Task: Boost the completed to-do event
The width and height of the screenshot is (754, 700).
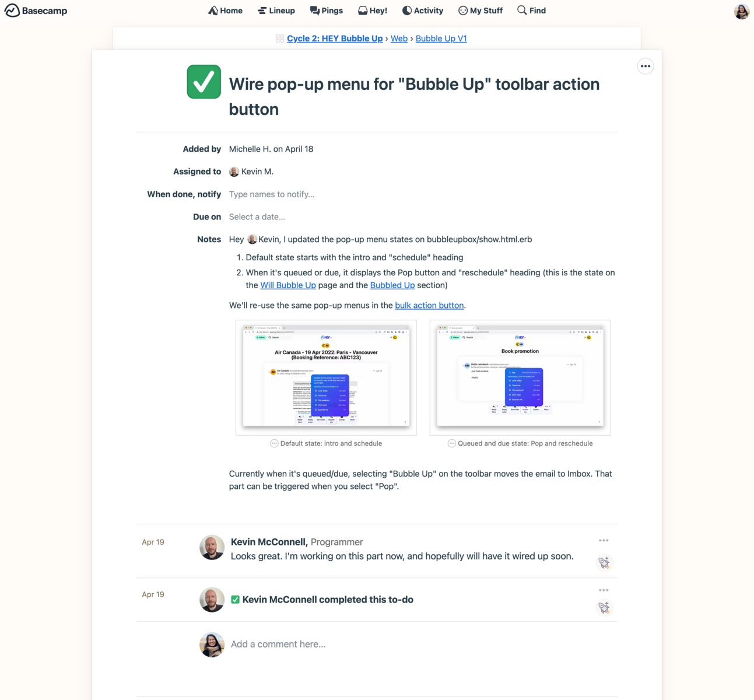Action: (x=604, y=608)
